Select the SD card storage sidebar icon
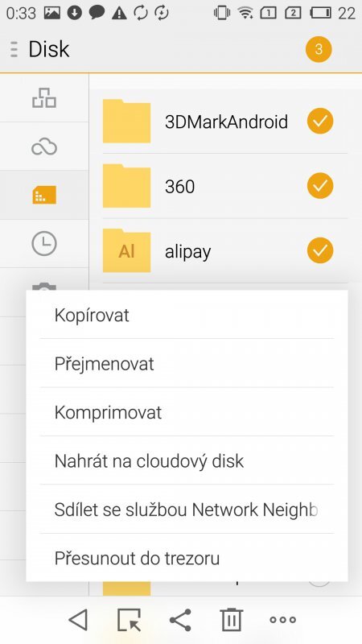This screenshot has width=362, height=644. (44, 195)
